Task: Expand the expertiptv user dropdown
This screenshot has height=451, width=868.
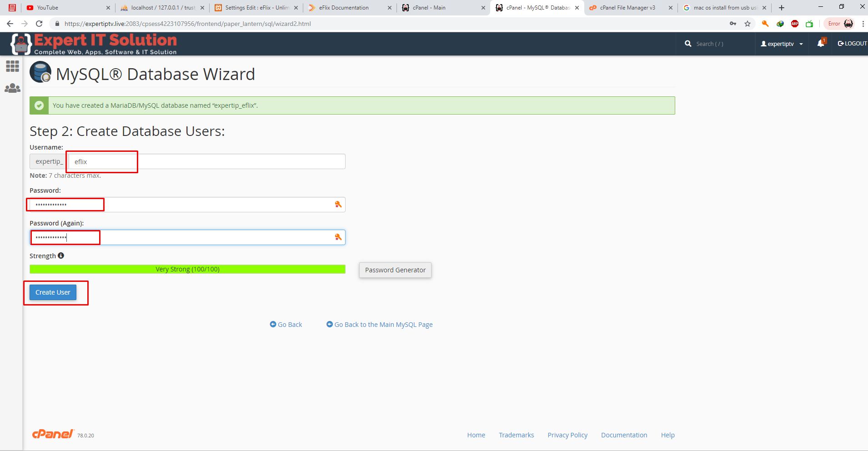Action: click(x=782, y=44)
